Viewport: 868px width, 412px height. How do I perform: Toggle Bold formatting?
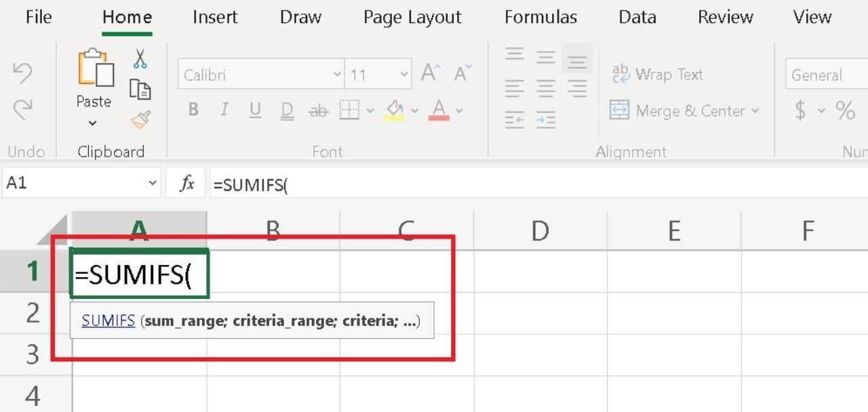coord(193,110)
